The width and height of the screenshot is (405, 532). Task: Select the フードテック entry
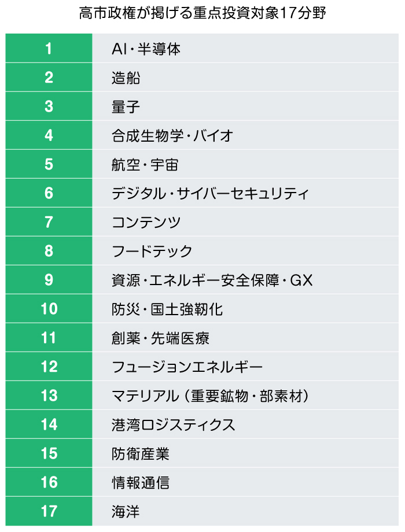click(152, 252)
